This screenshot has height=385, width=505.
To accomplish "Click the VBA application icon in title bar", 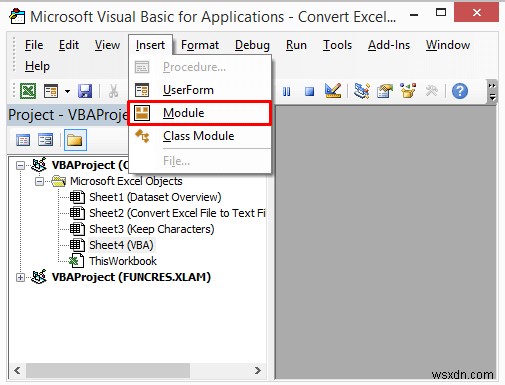I will point(17,17).
